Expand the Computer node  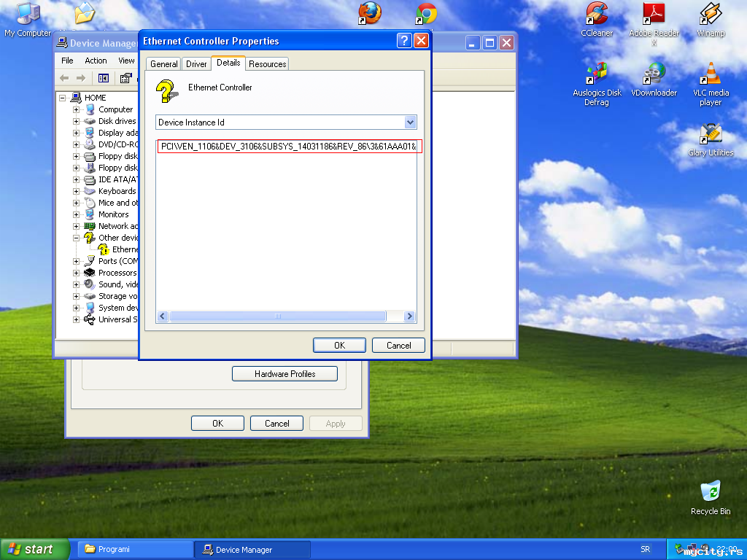(x=76, y=109)
